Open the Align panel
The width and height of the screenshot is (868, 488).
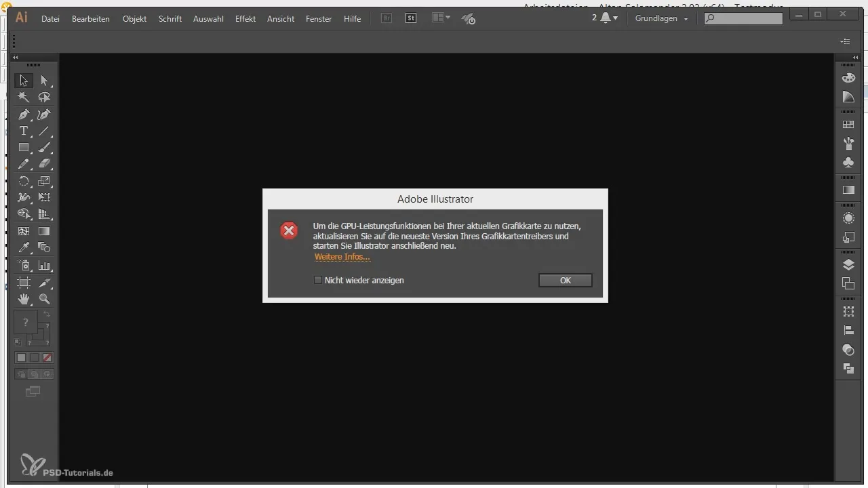click(848, 330)
